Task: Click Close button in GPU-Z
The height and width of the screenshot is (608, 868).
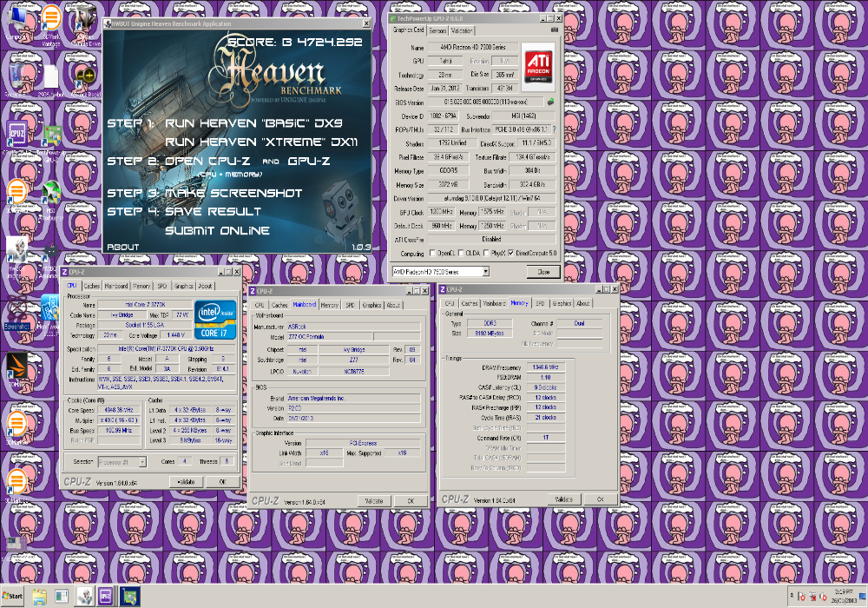Action: coord(543,271)
